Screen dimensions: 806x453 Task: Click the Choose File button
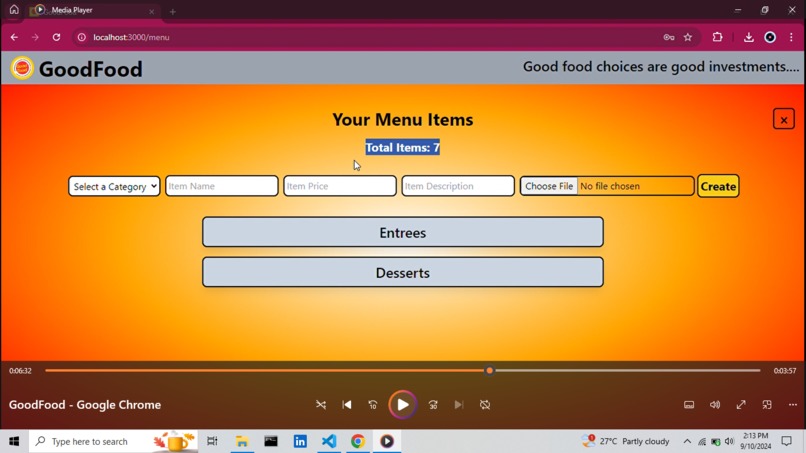click(549, 186)
